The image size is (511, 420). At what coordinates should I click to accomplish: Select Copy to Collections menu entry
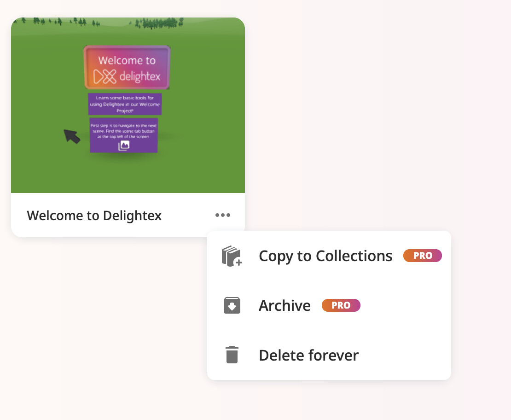tap(329, 256)
